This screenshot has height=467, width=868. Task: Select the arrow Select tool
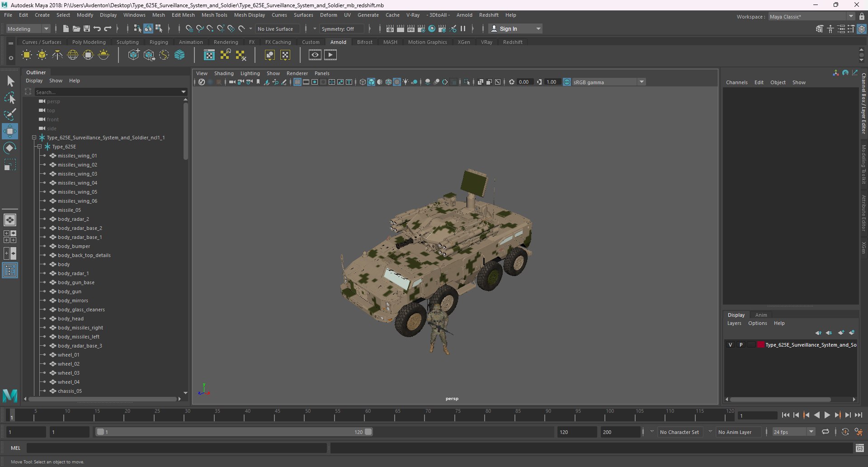[x=10, y=81]
